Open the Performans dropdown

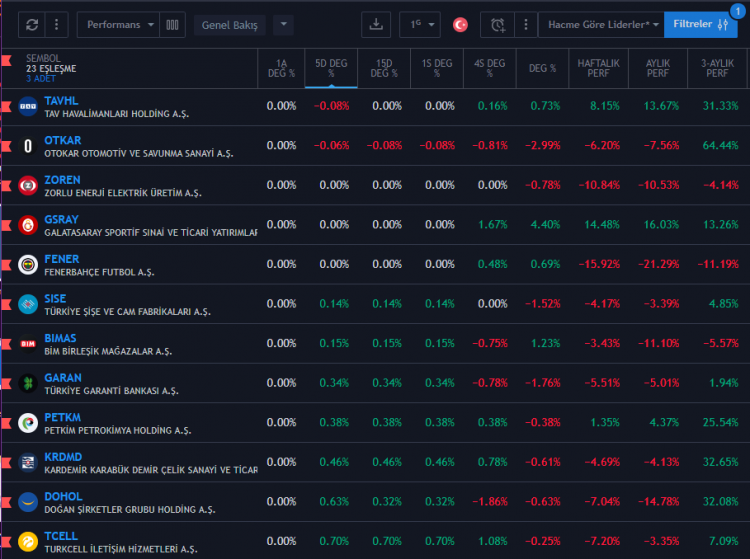tap(119, 24)
